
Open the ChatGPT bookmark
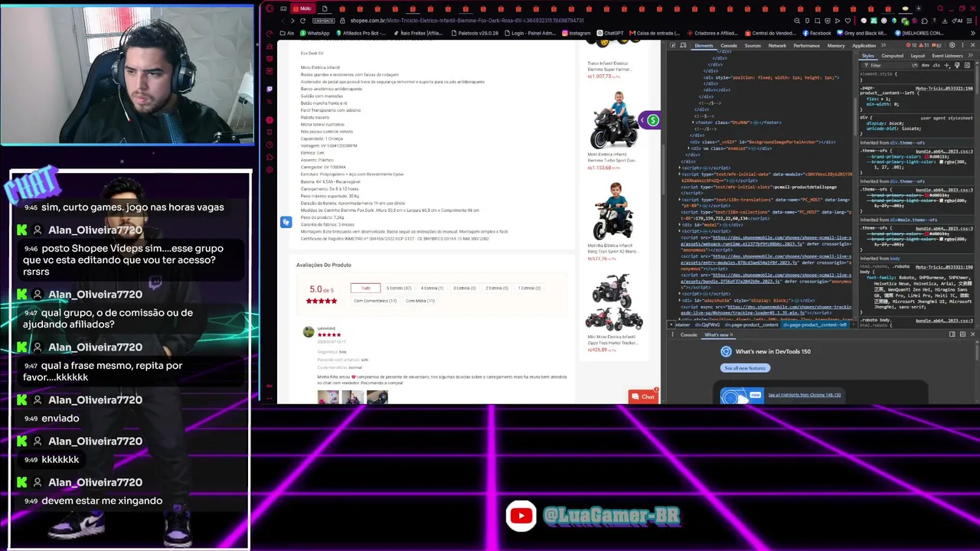(610, 34)
